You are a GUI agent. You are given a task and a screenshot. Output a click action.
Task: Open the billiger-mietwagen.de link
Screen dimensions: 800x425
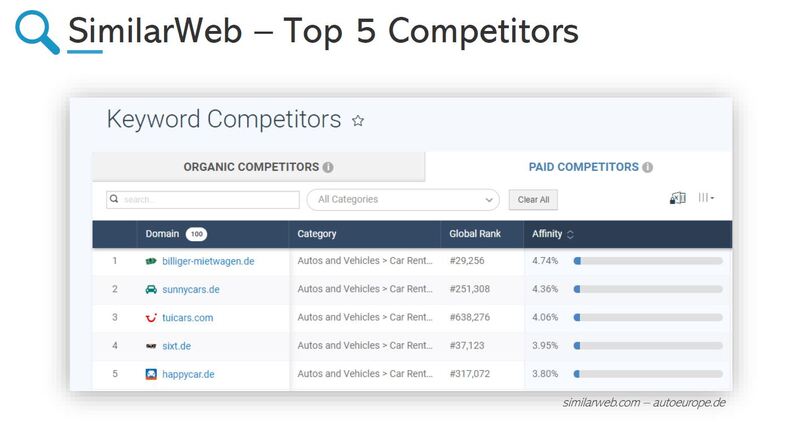(208, 261)
